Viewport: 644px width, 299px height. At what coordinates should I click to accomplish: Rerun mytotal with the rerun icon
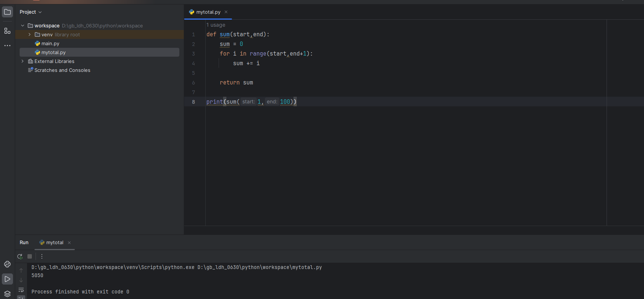click(20, 256)
